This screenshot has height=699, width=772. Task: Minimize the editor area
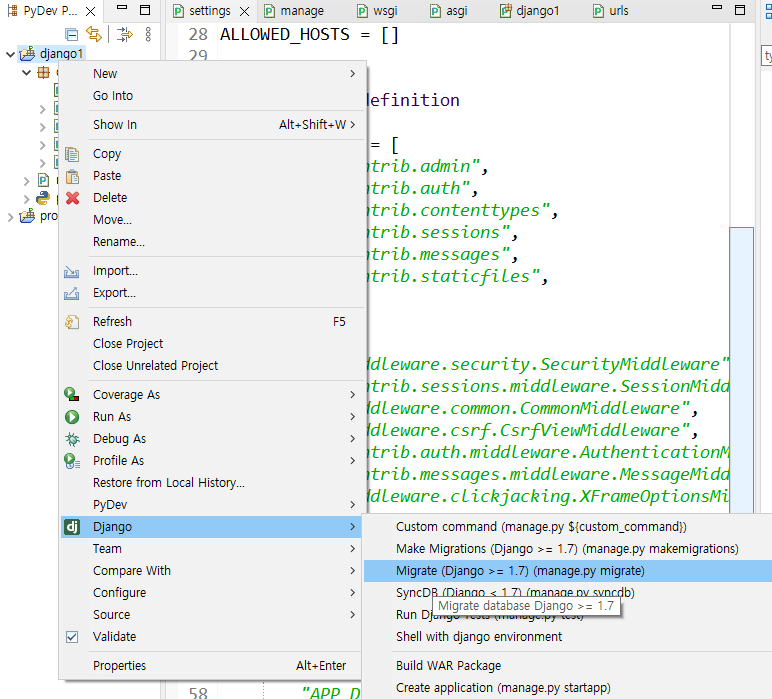(x=717, y=8)
